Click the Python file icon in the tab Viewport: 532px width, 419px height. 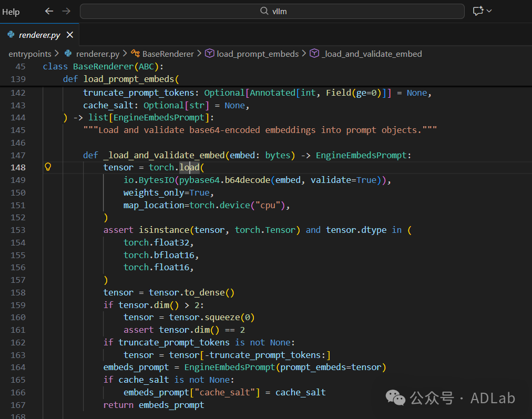tap(11, 35)
